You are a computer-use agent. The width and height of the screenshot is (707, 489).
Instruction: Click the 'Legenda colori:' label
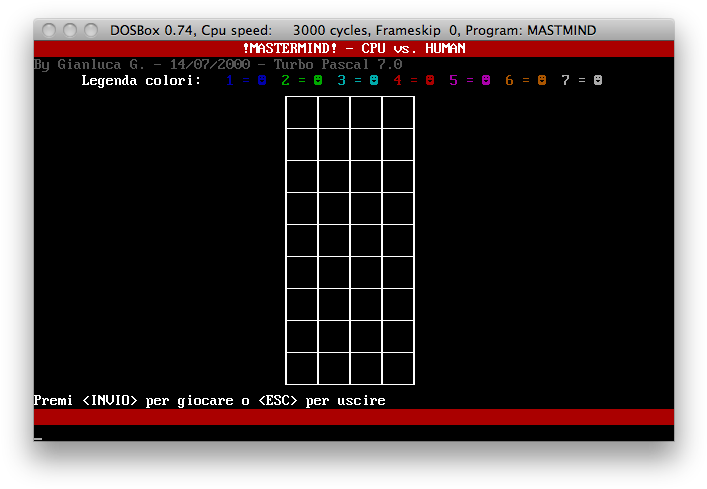point(141,80)
